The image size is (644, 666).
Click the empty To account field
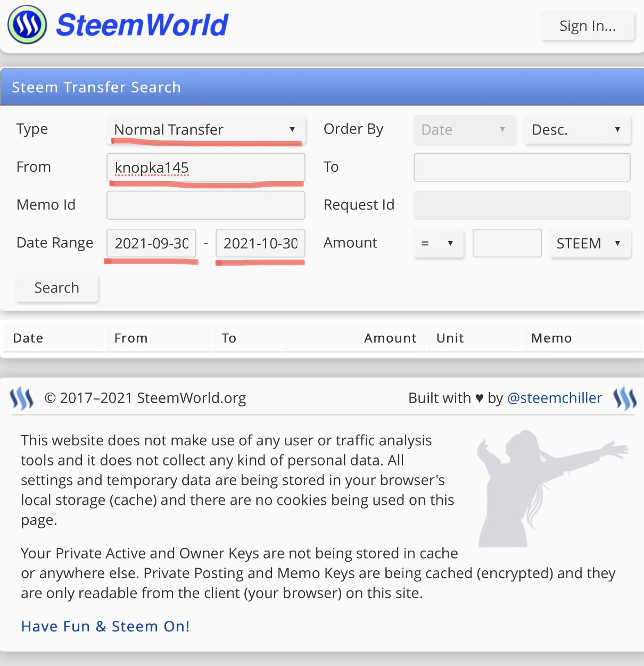click(x=522, y=168)
